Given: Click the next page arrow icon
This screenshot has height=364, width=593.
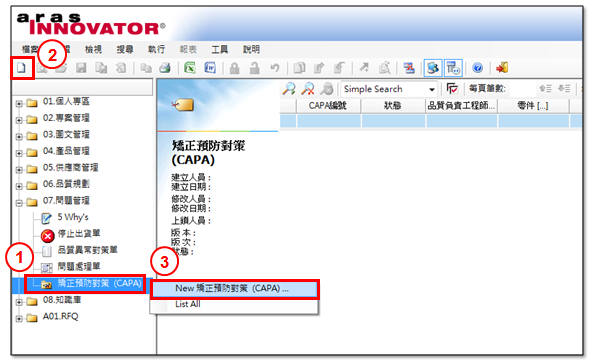Looking at the screenshot, I should pos(564,89).
